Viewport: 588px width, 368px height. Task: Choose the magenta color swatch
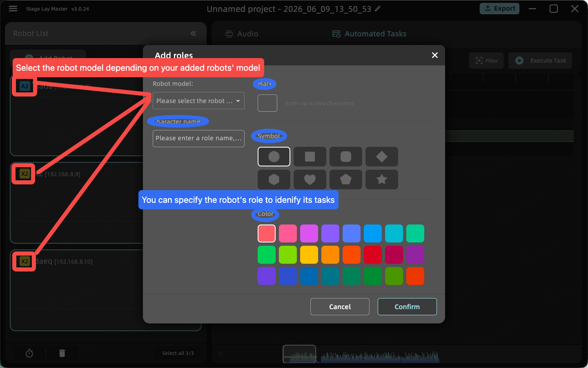coord(309,233)
